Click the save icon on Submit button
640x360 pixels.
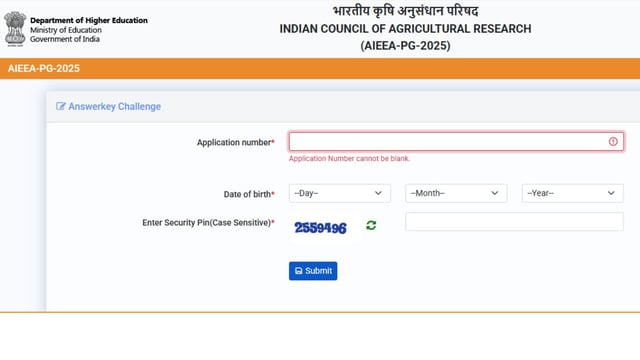click(299, 271)
